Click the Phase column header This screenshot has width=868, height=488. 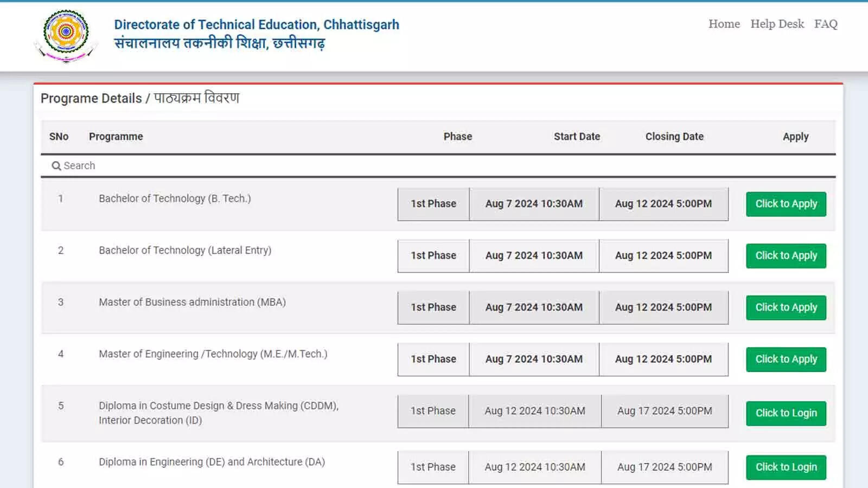point(457,137)
